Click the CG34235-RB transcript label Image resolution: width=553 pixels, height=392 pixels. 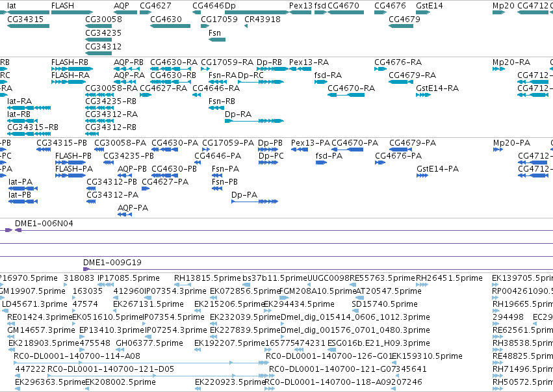click(110, 101)
